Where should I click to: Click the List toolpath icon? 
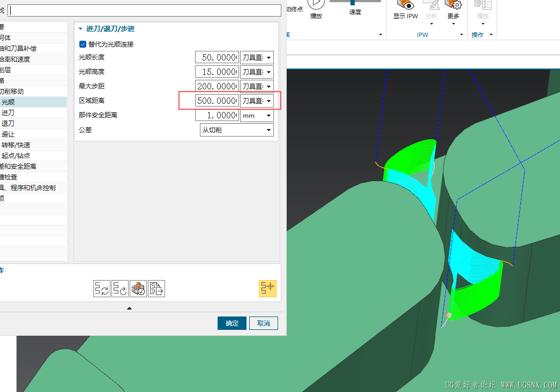click(x=156, y=289)
